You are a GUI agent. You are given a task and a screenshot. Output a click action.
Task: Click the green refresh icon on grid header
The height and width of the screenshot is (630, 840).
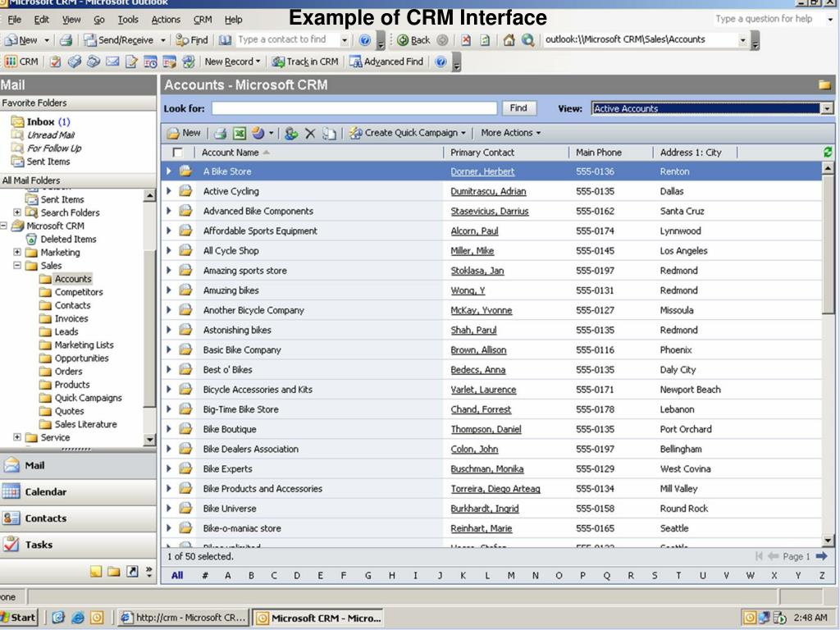click(x=828, y=152)
